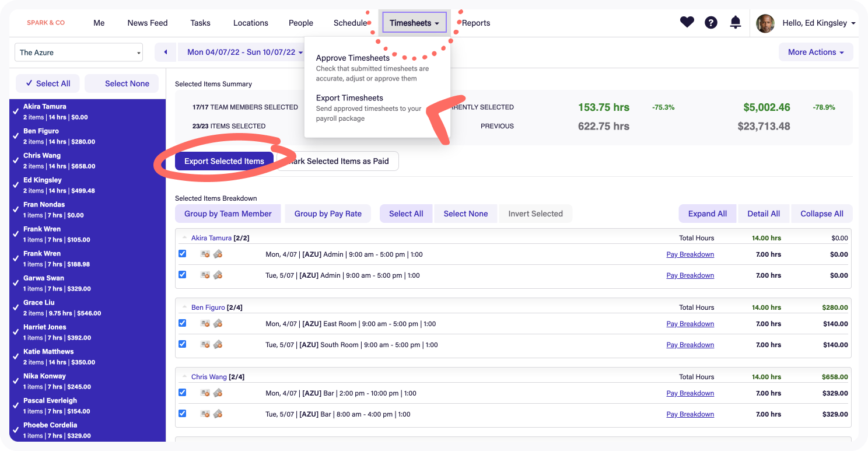Screen dimensions: 868x451
Task: Expand the More Actions dropdown
Action: coord(815,52)
